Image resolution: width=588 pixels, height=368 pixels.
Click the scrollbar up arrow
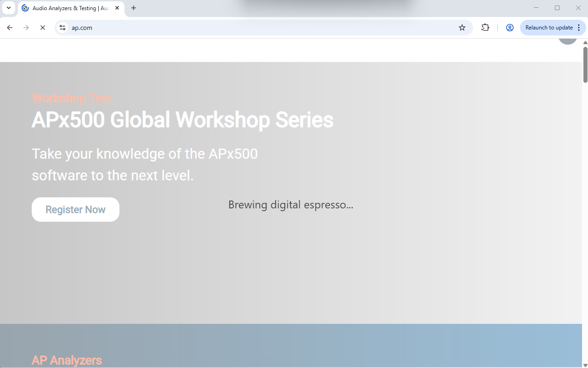click(585, 42)
